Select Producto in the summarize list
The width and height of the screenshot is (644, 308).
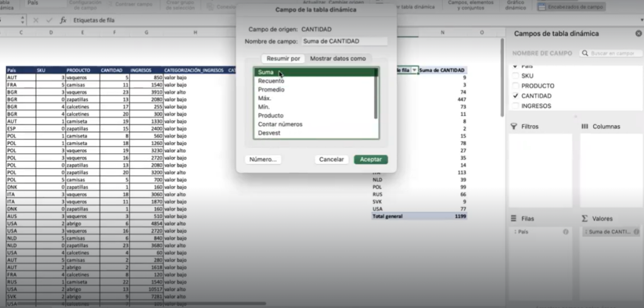coord(314,116)
